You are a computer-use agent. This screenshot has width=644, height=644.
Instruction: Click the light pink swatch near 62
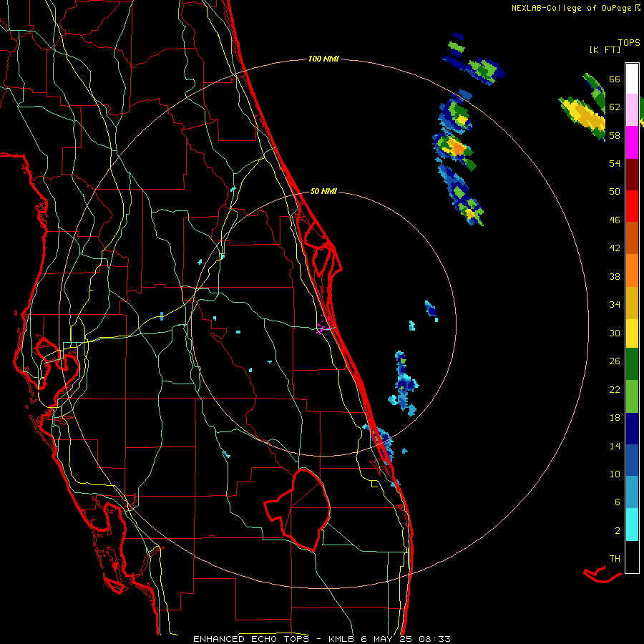(632, 109)
